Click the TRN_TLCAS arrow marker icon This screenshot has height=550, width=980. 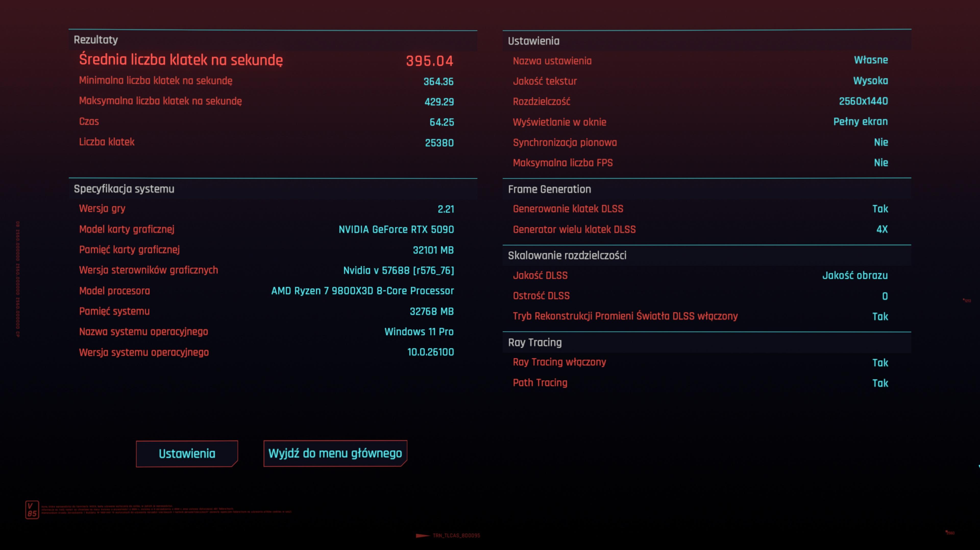point(422,535)
